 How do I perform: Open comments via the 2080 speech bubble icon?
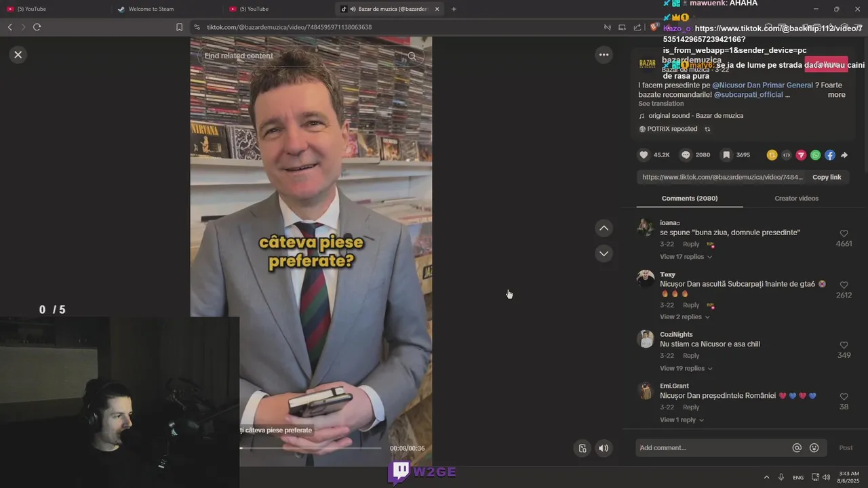[686, 155]
